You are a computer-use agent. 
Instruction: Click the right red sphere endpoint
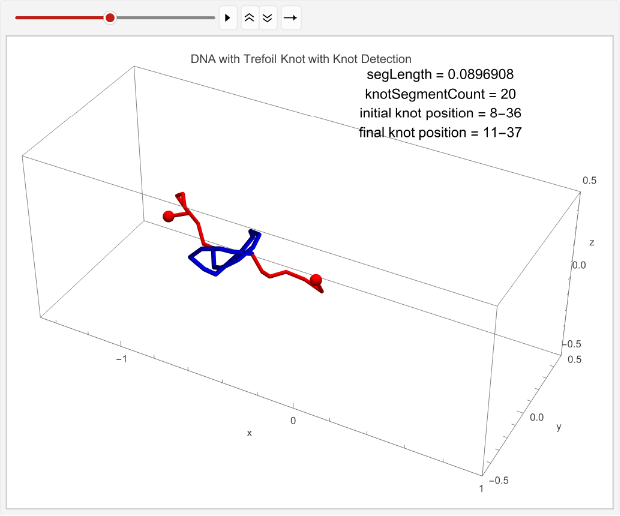316,280
